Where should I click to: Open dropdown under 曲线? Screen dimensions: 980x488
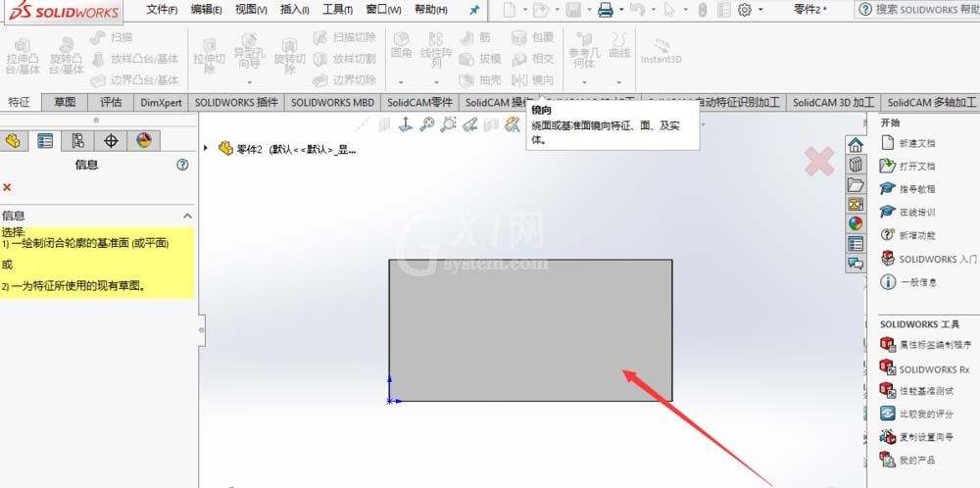[619, 82]
